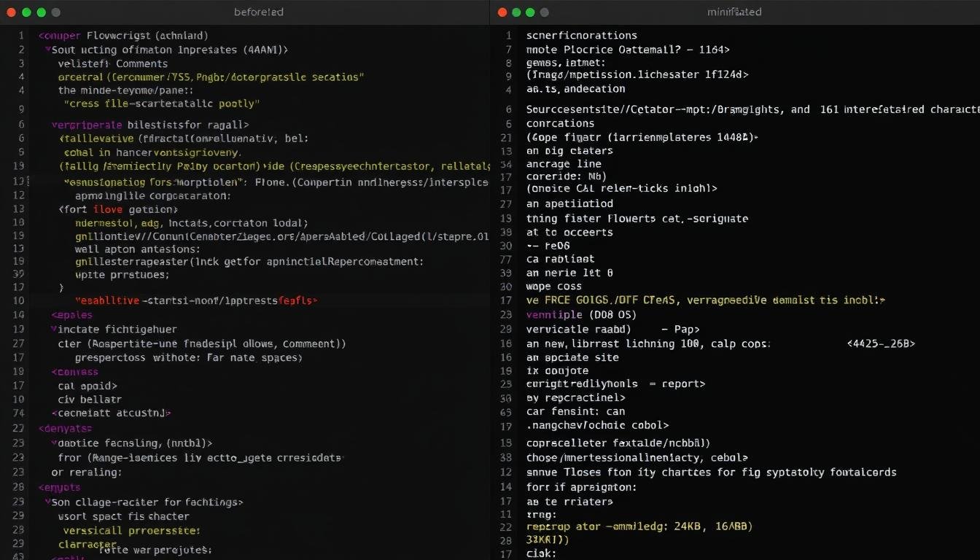Image resolution: width=980 pixels, height=560 pixels.
Task: Click the "<4425-_26B>" text in the right pane
Action: point(882,343)
